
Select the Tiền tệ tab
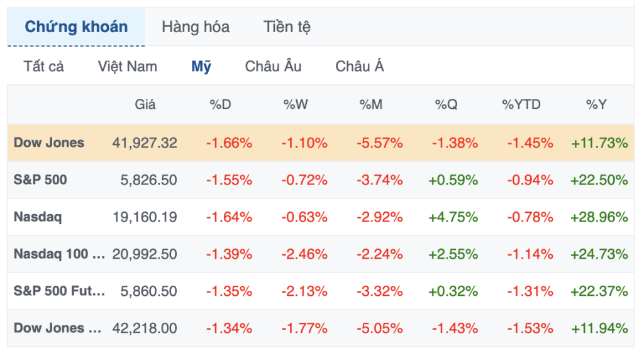(x=287, y=27)
